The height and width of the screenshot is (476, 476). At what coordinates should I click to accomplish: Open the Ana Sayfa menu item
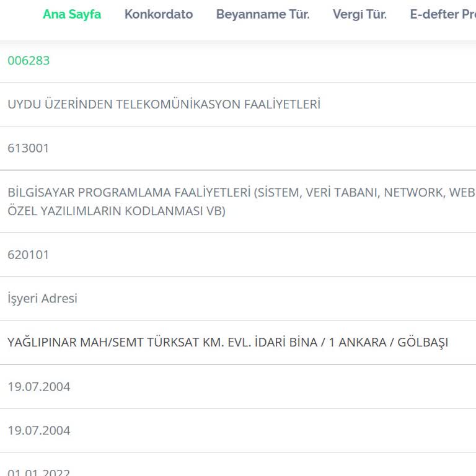pyautogui.click(x=72, y=14)
